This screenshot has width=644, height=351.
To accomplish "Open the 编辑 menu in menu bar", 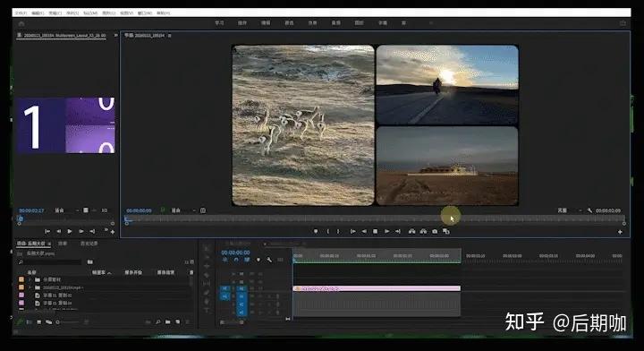I will pos(38,13).
